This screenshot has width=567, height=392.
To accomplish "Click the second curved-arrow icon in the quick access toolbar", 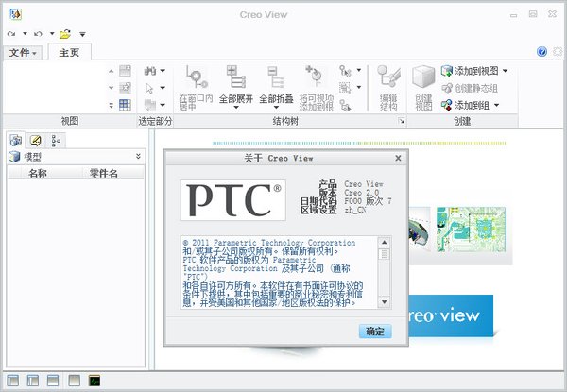I will [38, 34].
